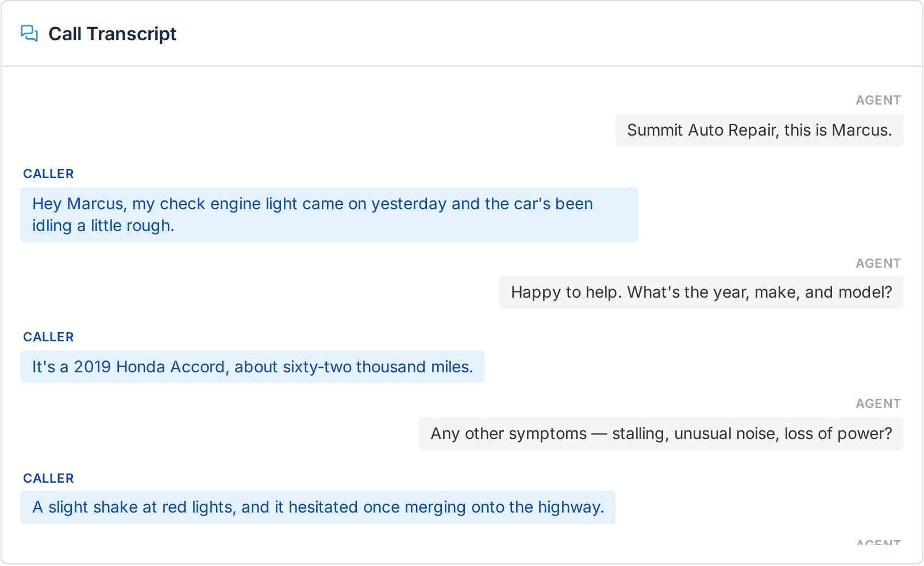The image size is (924, 566).
Task: Click the AGENT label above 'Happy to help'
Action: (878, 263)
